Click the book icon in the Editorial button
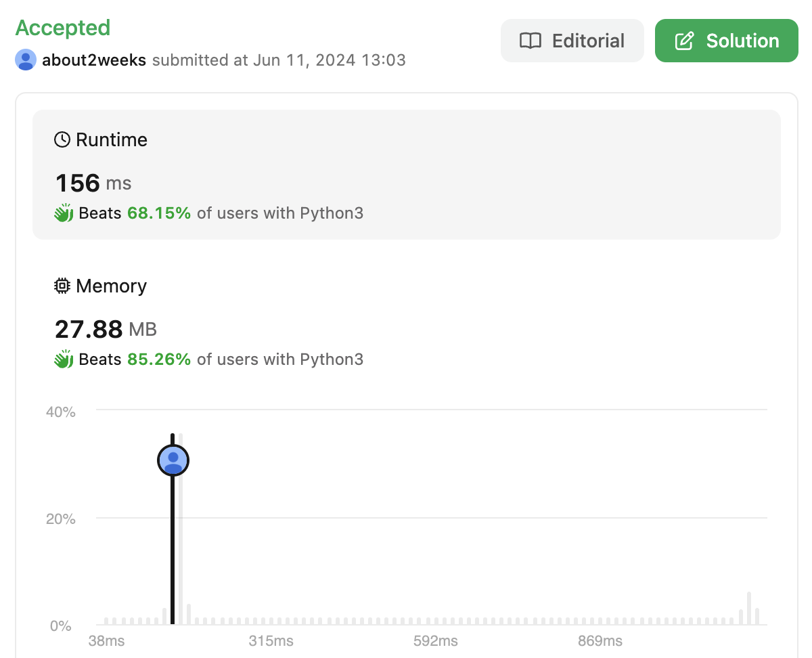 [x=530, y=41]
